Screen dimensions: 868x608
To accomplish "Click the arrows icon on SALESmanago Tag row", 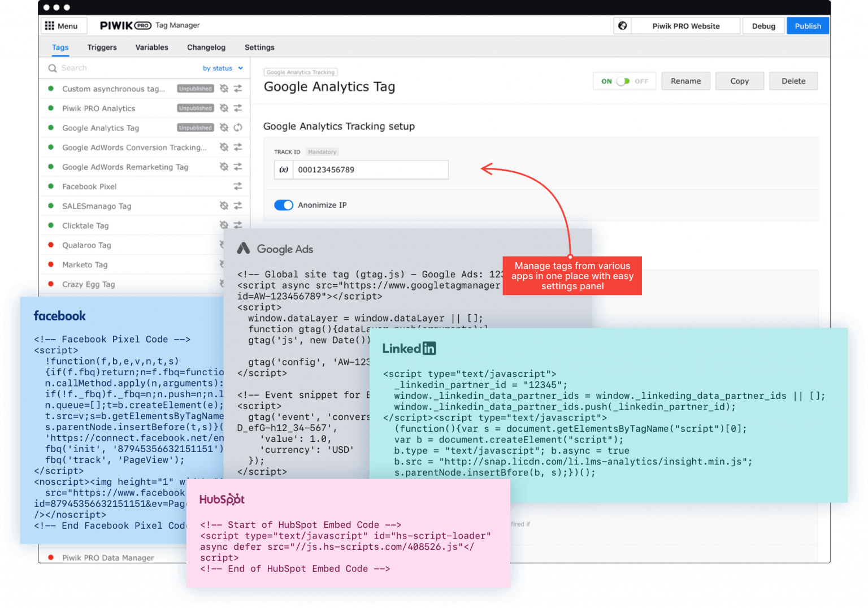I will [x=238, y=206].
